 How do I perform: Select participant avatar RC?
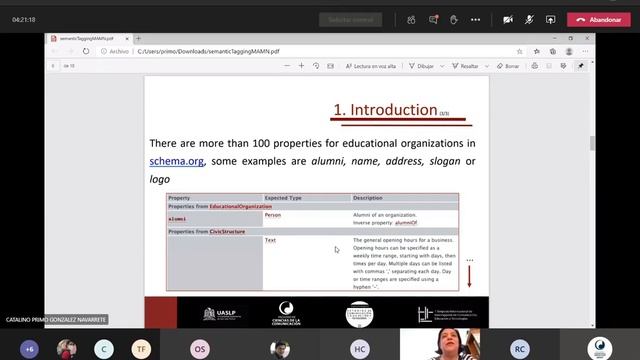tap(520, 349)
